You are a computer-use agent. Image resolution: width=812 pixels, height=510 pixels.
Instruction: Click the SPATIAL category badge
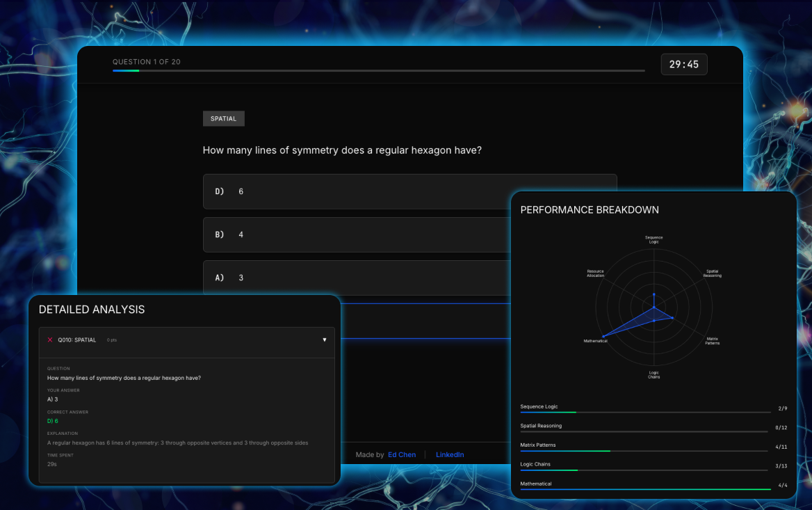[x=223, y=118]
